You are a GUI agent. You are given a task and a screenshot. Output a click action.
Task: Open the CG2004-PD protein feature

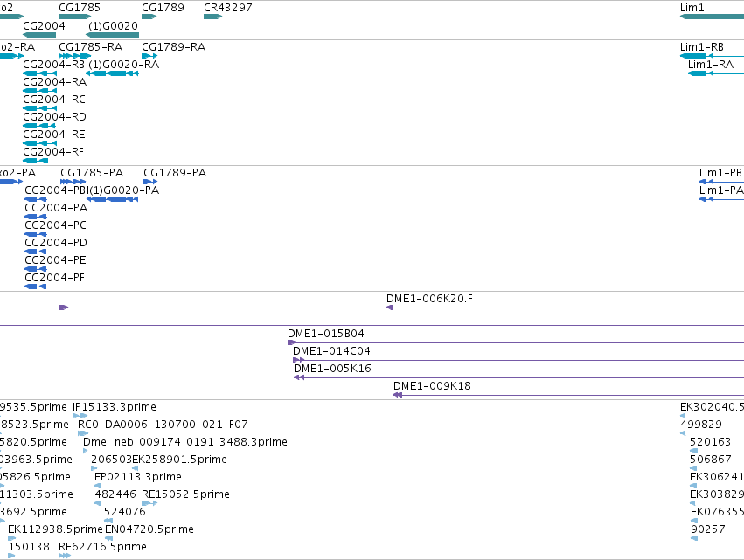36,252
